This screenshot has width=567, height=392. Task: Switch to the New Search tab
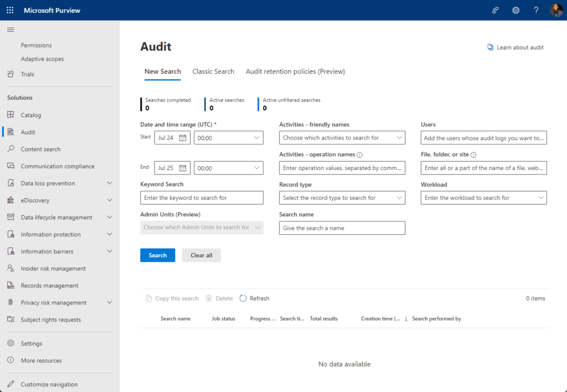163,71
